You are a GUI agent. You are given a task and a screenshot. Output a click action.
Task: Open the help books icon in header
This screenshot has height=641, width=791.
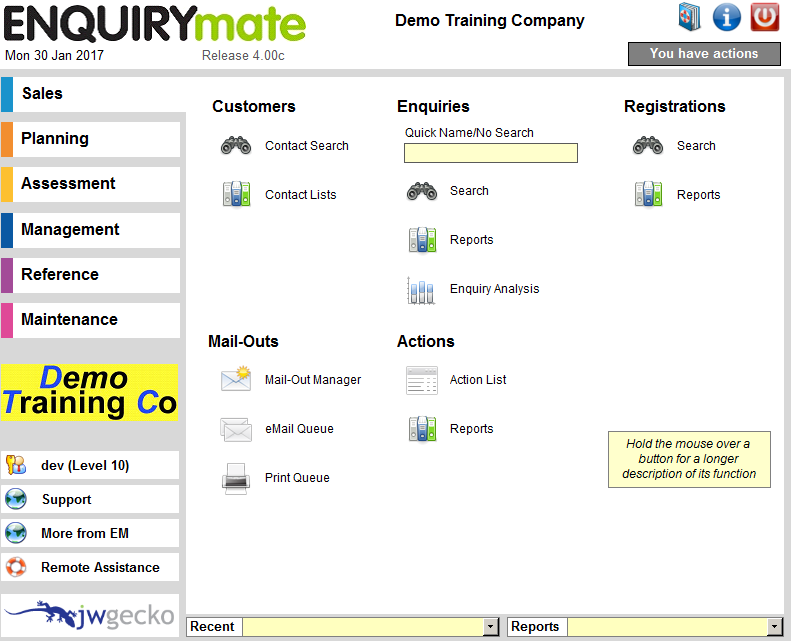pyautogui.click(x=689, y=17)
